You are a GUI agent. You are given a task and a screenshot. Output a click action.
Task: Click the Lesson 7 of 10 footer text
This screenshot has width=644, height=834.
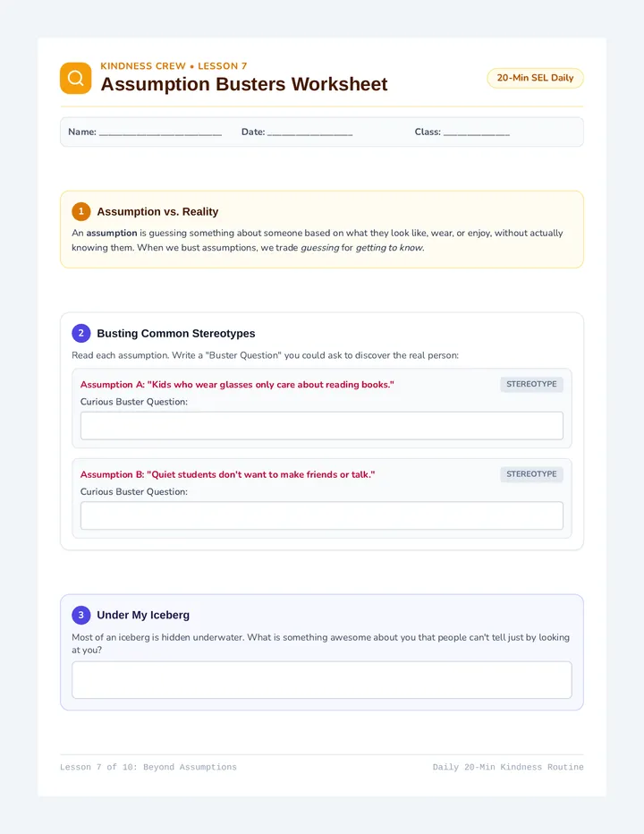(x=148, y=767)
